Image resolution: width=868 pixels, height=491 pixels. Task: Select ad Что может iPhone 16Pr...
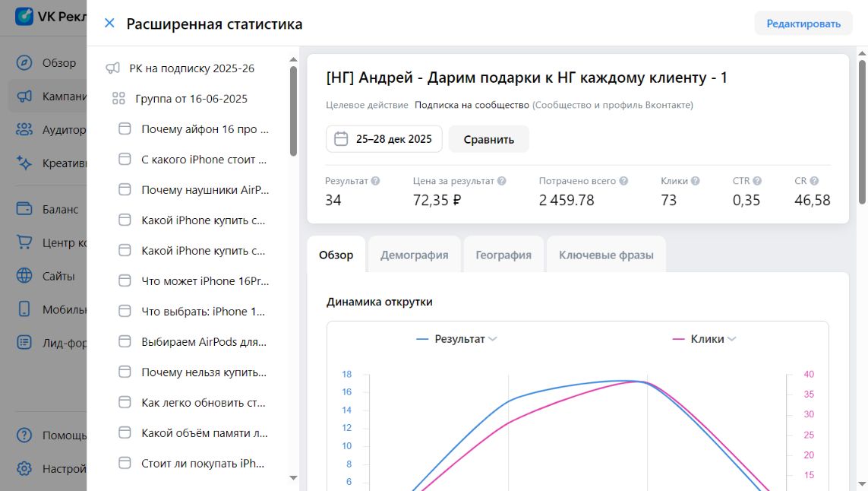205,281
